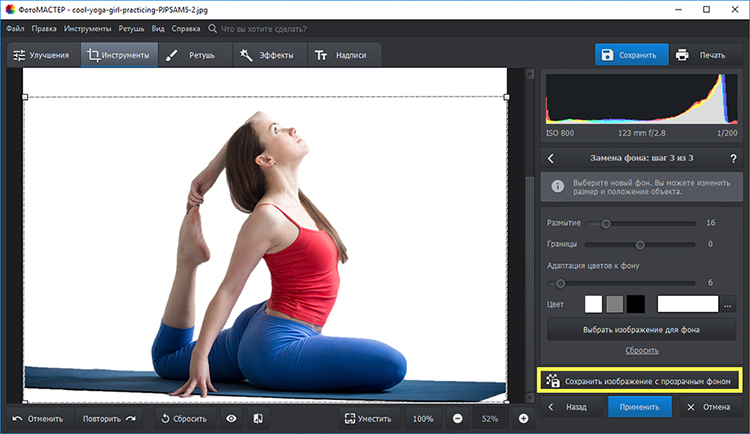750x434 pixels.
Task: Open the Файл menu
Action: [x=15, y=29]
